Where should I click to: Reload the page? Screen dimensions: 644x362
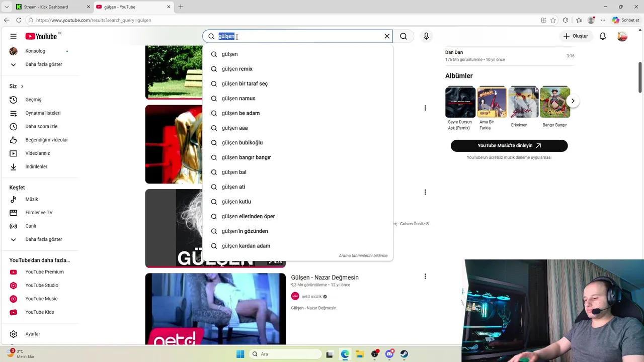click(x=19, y=20)
